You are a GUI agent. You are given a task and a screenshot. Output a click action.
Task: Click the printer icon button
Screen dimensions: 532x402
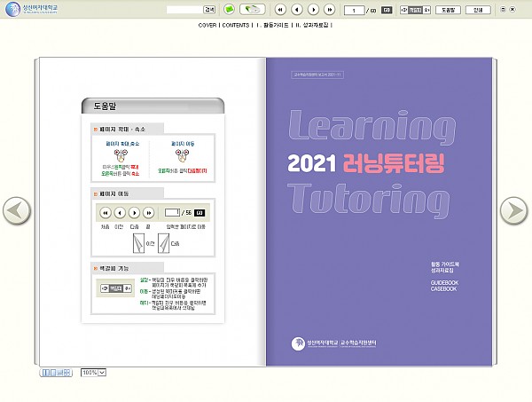coord(252,10)
